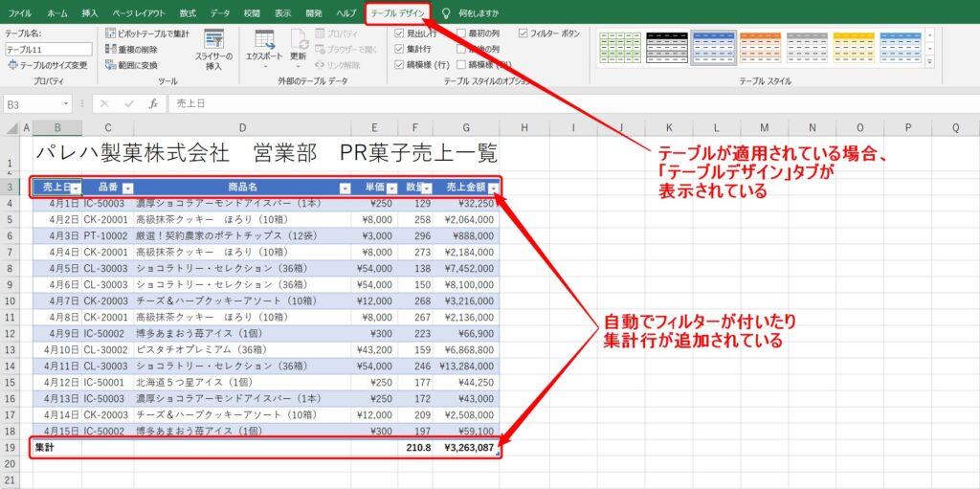Click the formula bar confirm checkmark

pyautogui.click(x=129, y=103)
